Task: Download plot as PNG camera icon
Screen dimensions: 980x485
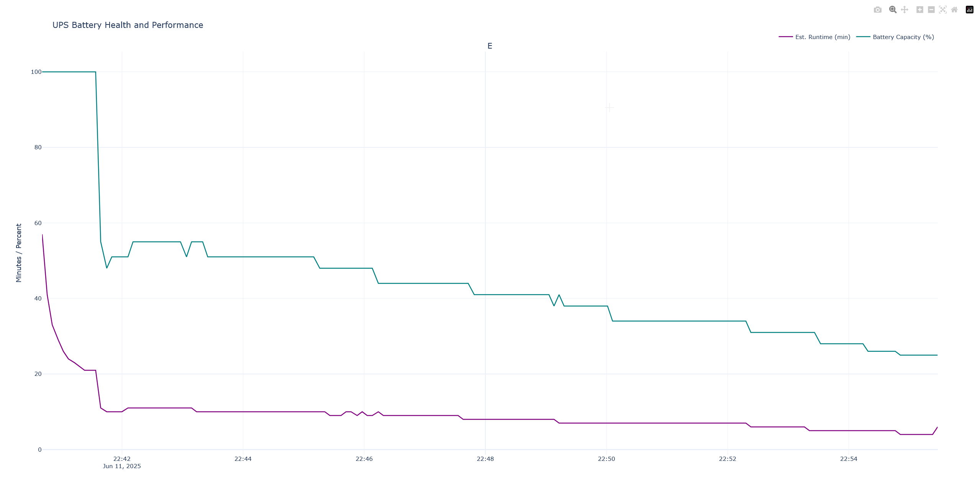Action: pos(877,10)
